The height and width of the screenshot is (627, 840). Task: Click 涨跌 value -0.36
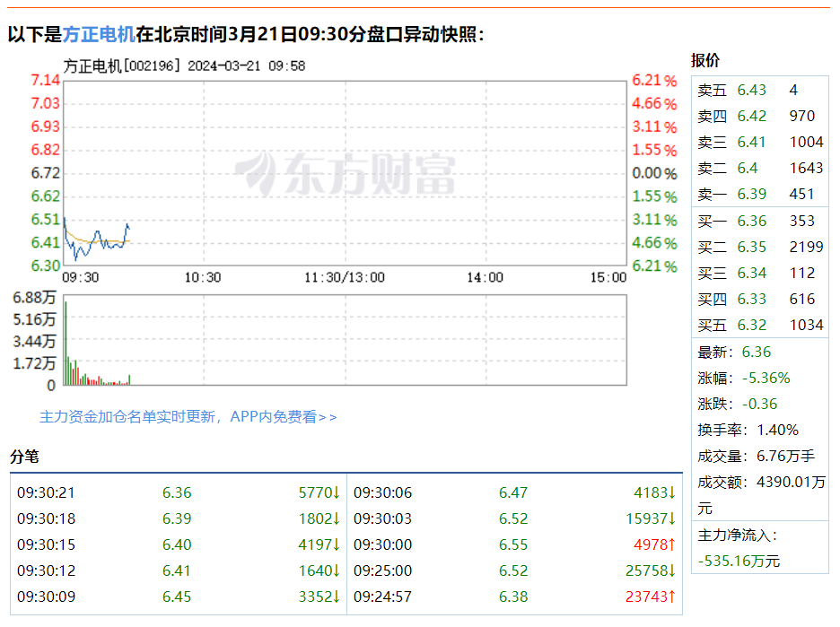pyautogui.click(x=759, y=404)
